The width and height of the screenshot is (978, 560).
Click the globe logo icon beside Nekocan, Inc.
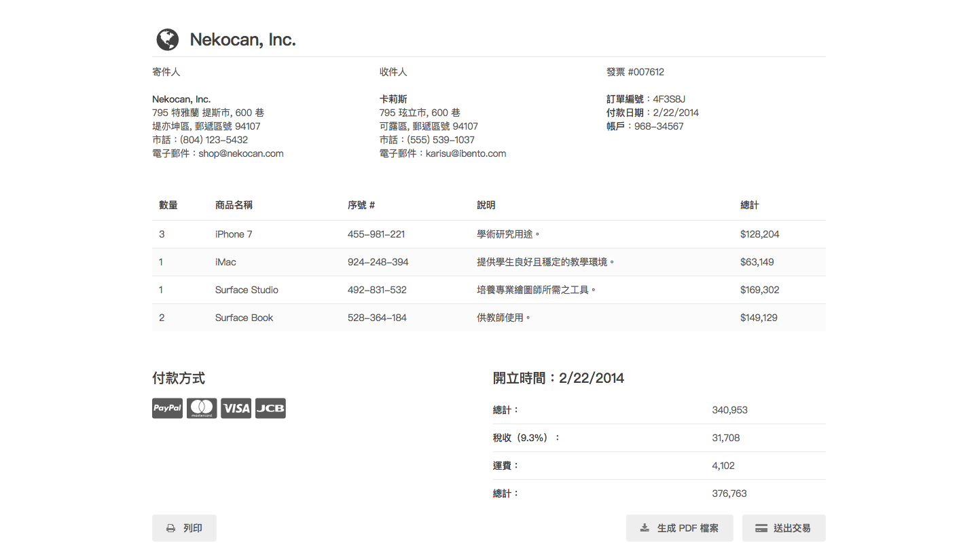point(168,39)
